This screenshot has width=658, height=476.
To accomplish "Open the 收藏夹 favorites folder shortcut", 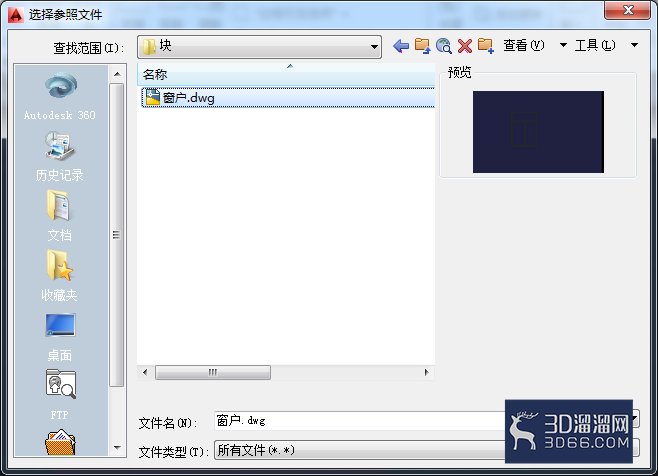I will click(60, 275).
